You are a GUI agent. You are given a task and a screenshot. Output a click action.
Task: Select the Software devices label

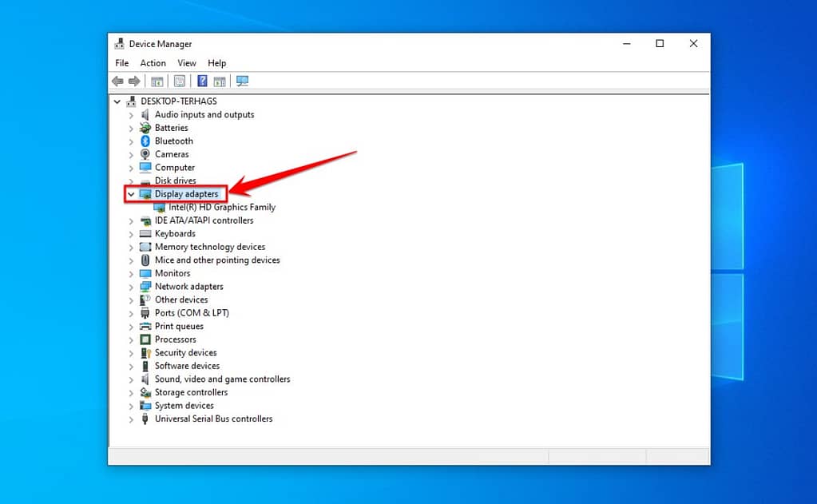[187, 366]
